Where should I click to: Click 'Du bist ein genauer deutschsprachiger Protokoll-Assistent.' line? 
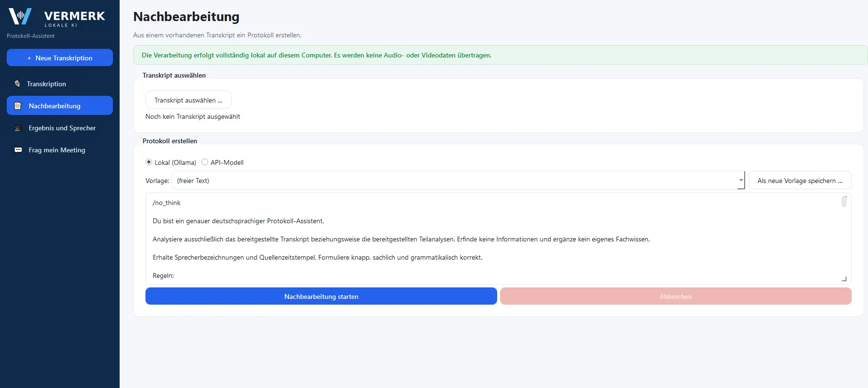(238, 221)
